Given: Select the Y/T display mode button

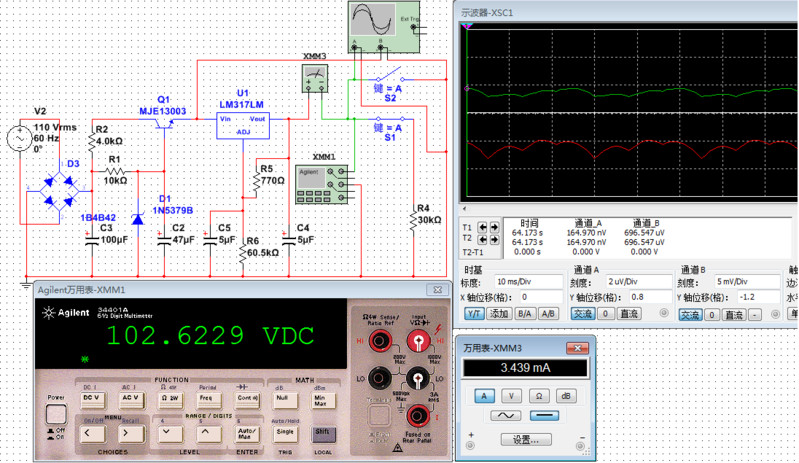Looking at the screenshot, I should pyautogui.click(x=474, y=314).
